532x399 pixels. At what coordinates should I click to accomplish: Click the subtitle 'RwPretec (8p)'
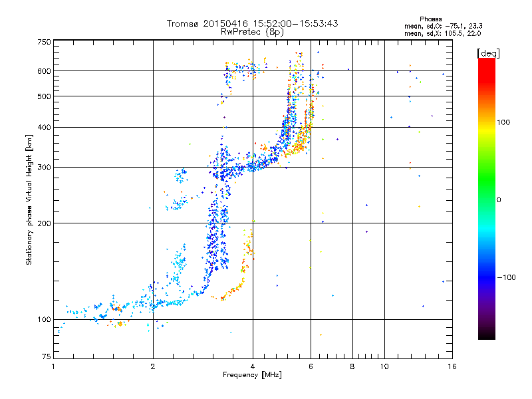[x=253, y=32]
